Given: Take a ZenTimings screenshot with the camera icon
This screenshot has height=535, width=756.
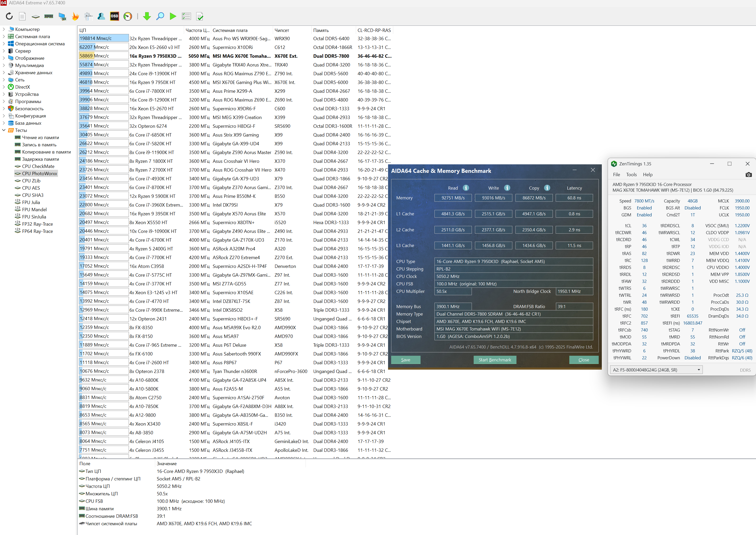Looking at the screenshot, I should tap(749, 175).
